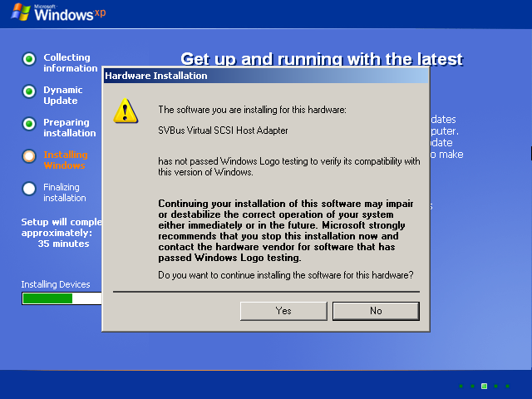Viewport: 532px width, 399px height.
Task: Click the Finalizing installation label
Action: (x=65, y=192)
